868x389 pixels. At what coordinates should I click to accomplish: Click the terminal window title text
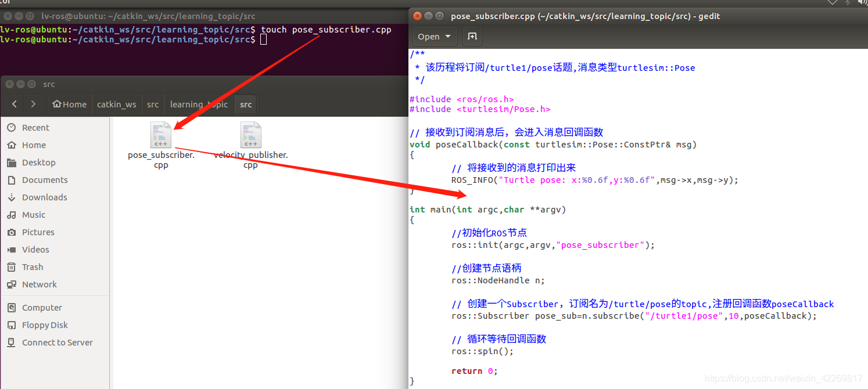[148, 16]
